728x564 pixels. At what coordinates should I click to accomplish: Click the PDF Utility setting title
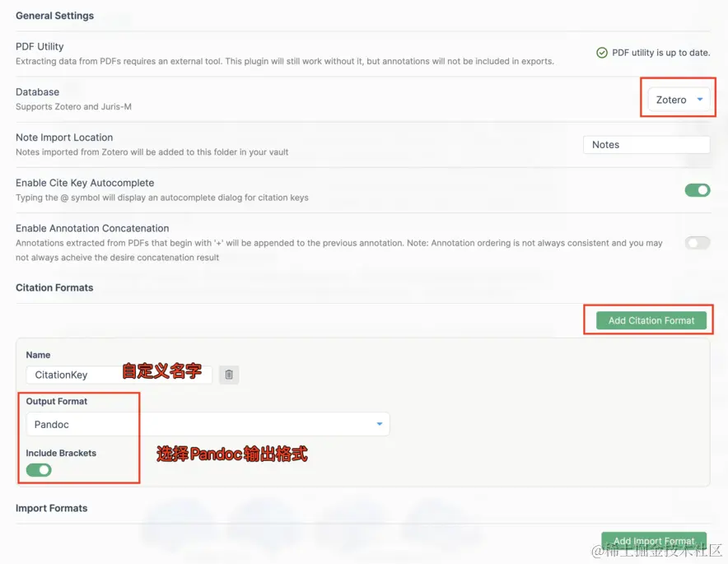point(40,46)
